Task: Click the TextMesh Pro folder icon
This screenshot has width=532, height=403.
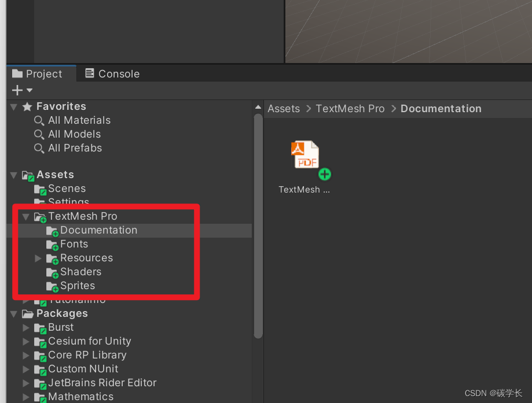Action: [40, 217]
